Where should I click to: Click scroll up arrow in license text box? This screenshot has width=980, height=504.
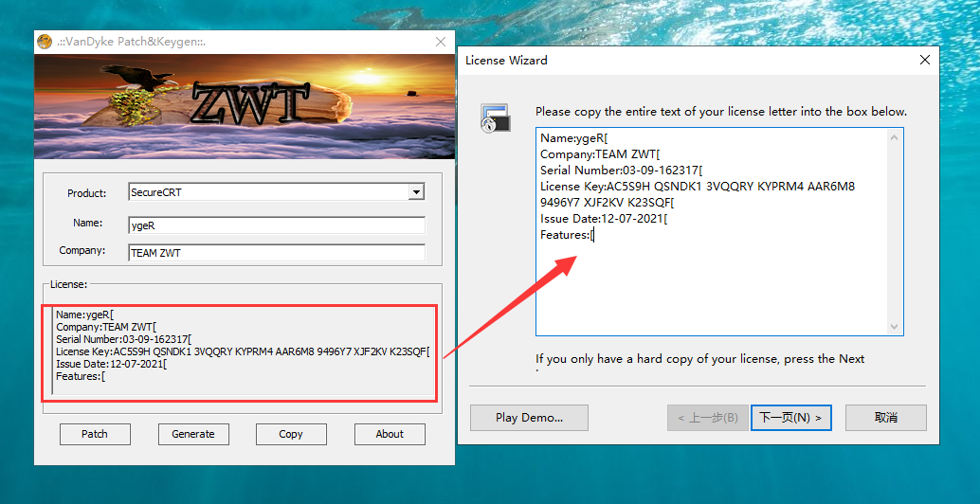tap(894, 137)
